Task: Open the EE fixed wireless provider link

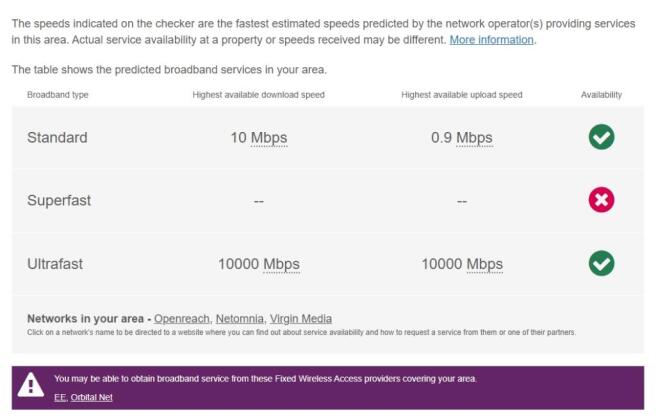Action: point(60,397)
